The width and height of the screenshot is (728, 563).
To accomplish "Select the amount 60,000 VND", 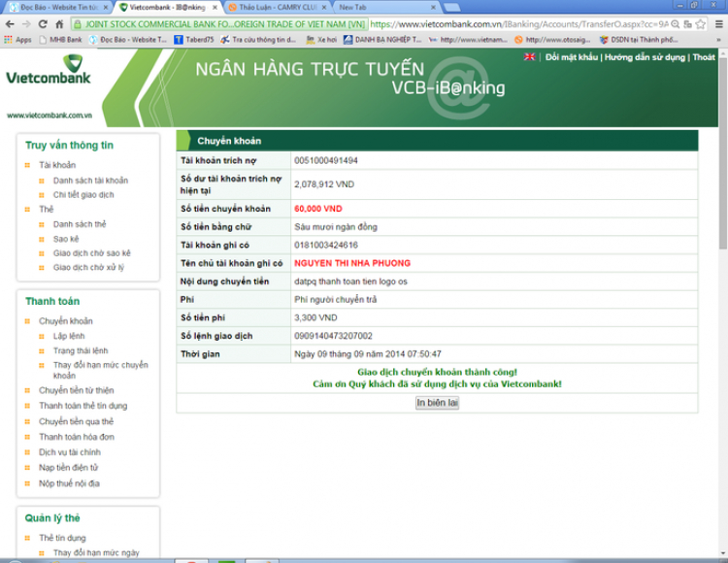I will click(x=318, y=209).
